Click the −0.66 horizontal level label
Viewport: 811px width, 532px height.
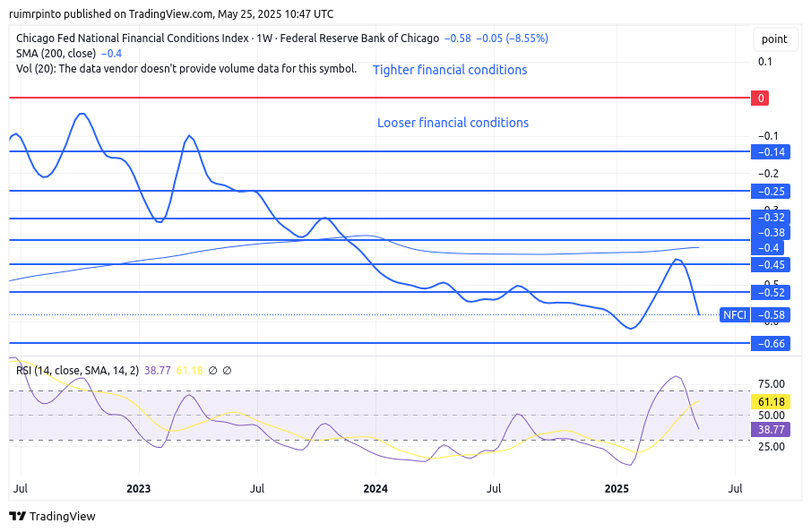(x=769, y=343)
